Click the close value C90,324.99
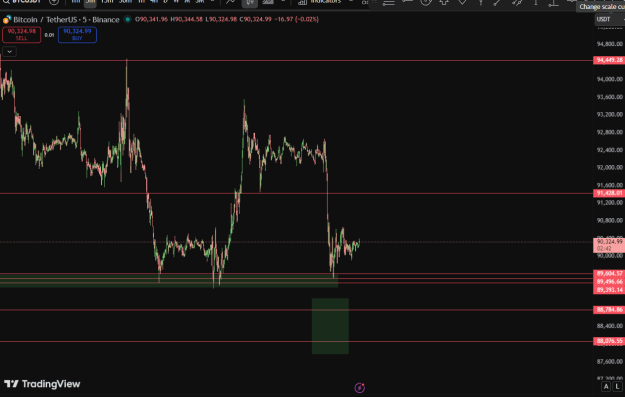The height and width of the screenshot is (397, 625). pyautogui.click(x=256, y=19)
